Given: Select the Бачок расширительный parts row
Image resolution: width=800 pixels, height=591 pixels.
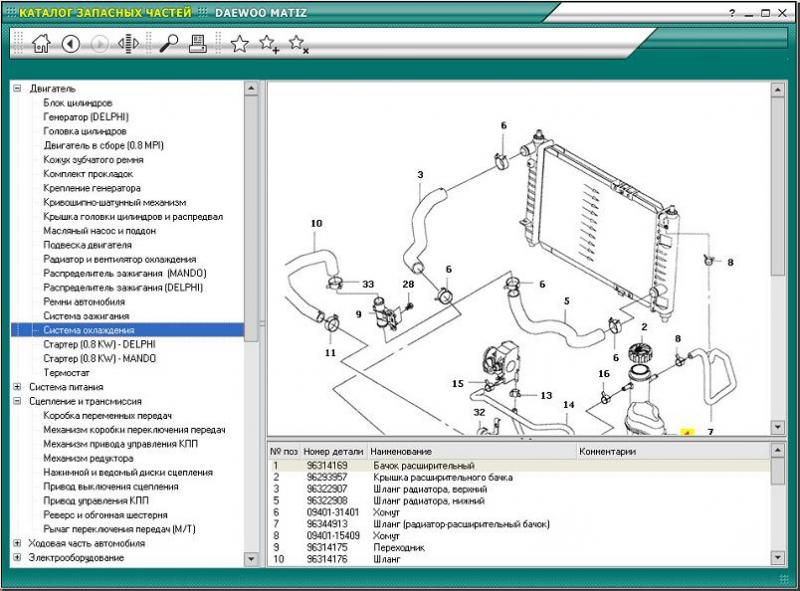Looking at the screenshot, I should pos(416,465).
